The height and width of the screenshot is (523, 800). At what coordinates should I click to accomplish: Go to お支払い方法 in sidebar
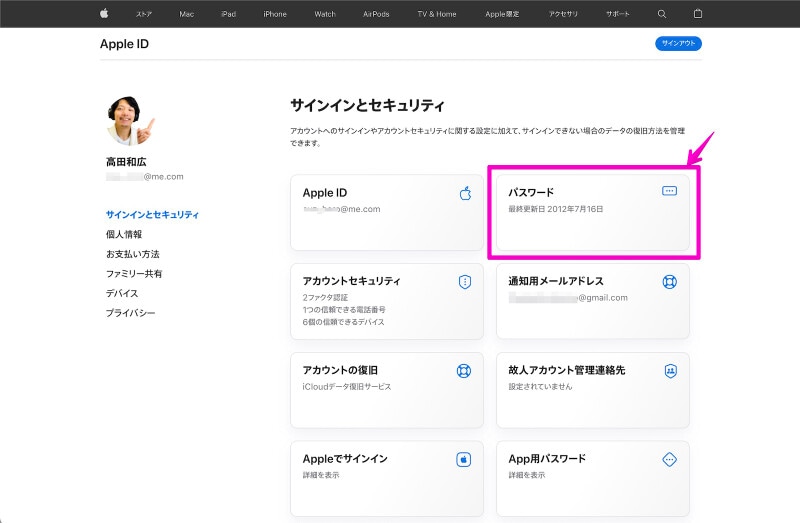coord(132,254)
